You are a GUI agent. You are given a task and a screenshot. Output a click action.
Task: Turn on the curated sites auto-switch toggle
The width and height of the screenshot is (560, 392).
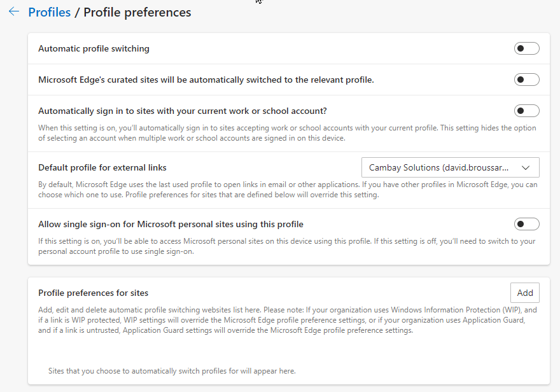(526, 80)
